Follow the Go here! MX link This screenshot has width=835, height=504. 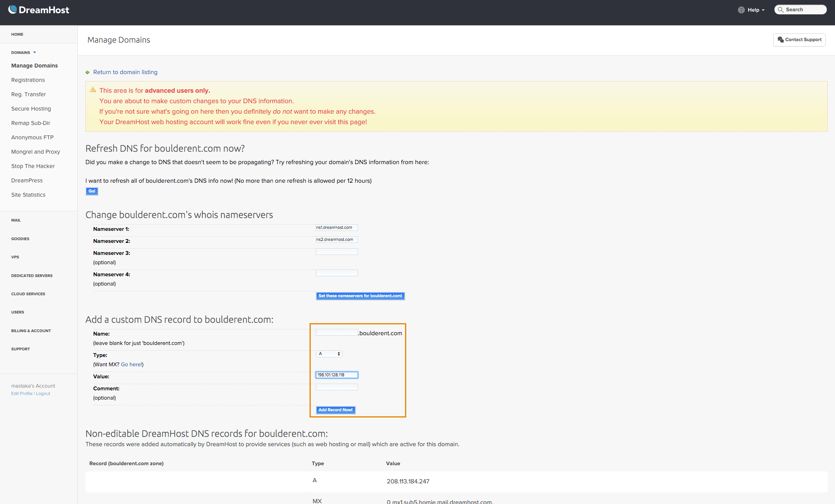click(x=131, y=364)
